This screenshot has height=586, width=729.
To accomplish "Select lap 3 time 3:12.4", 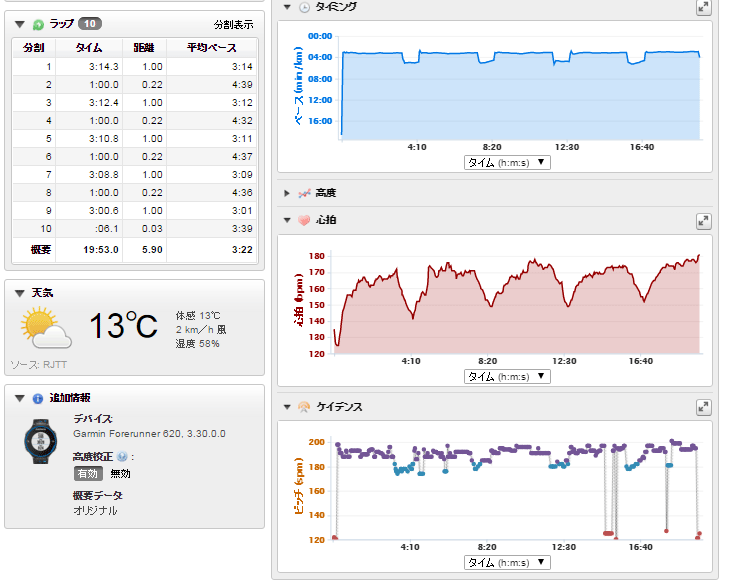I will point(104,102).
